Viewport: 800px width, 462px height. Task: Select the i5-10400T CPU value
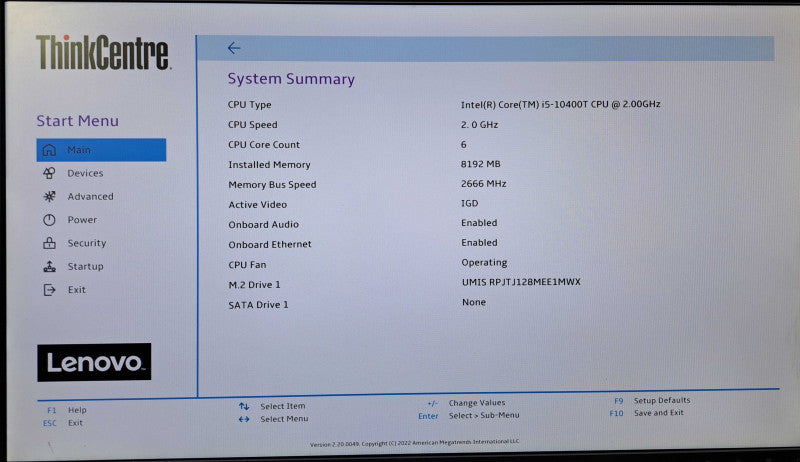[x=561, y=104]
